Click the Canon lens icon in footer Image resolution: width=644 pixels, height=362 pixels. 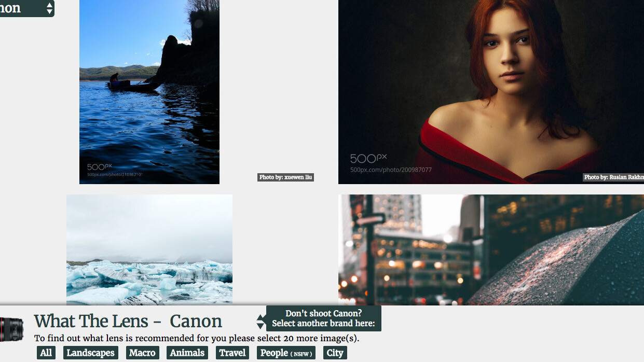click(x=11, y=329)
